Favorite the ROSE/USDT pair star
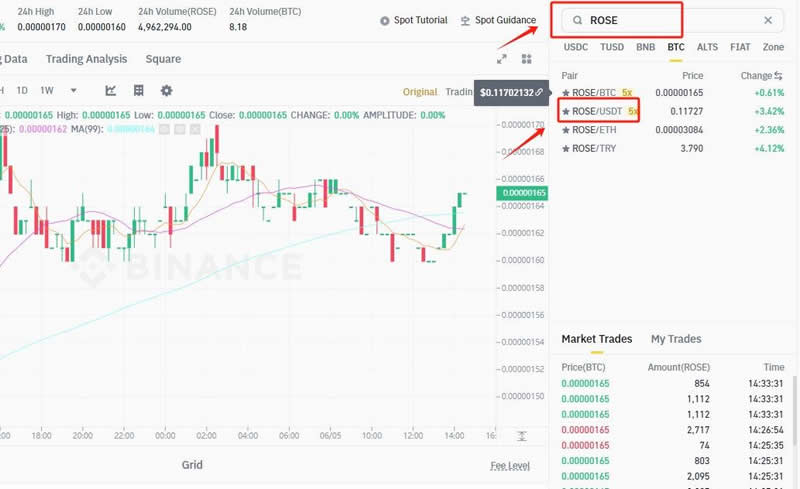This screenshot has width=800, height=489. pyautogui.click(x=566, y=111)
